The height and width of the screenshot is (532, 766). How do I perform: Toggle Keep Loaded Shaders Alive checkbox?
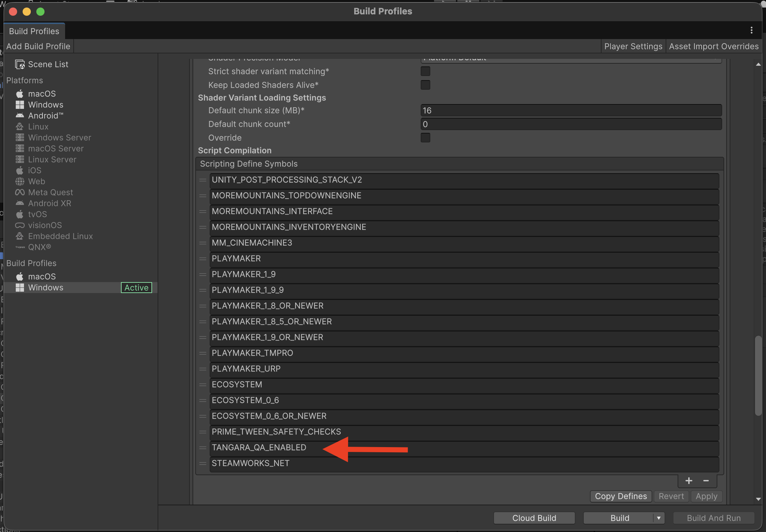click(x=425, y=85)
